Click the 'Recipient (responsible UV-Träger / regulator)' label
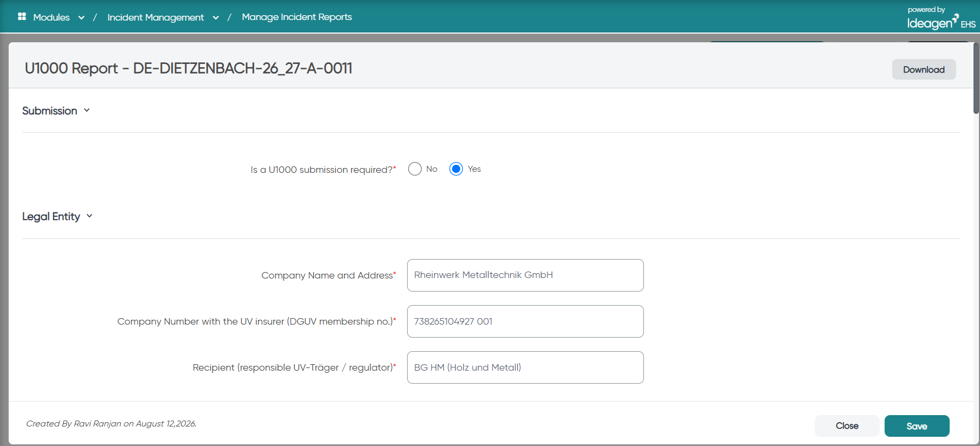This screenshot has height=446, width=980. tap(294, 367)
